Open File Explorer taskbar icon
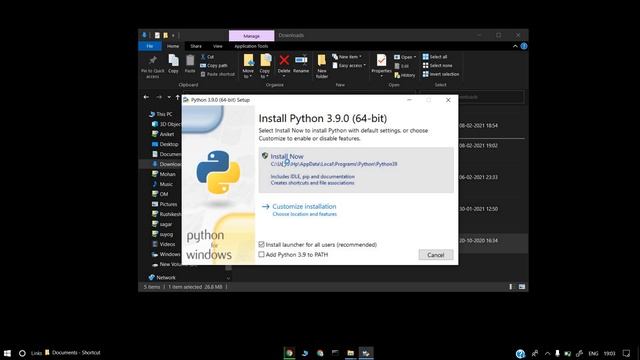The height and width of the screenshot is (360, 640). (351, 353)
